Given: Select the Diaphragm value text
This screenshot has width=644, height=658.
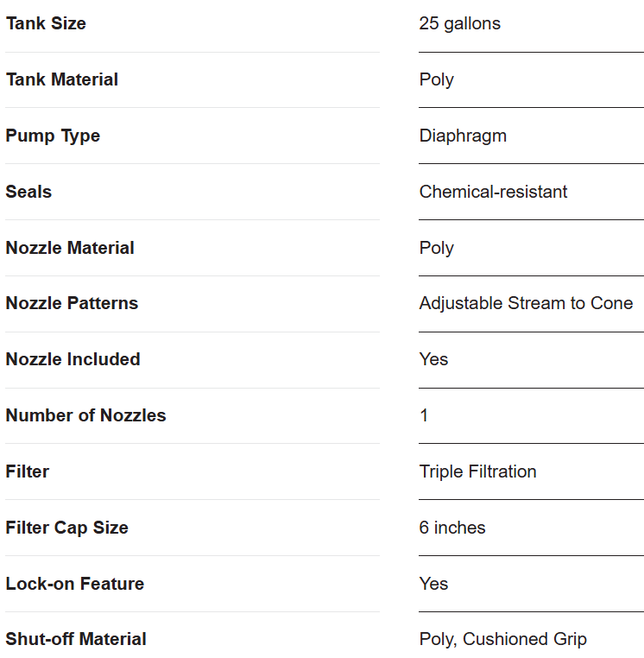Looking at the screenshot, I should click(x=463, y=136).
